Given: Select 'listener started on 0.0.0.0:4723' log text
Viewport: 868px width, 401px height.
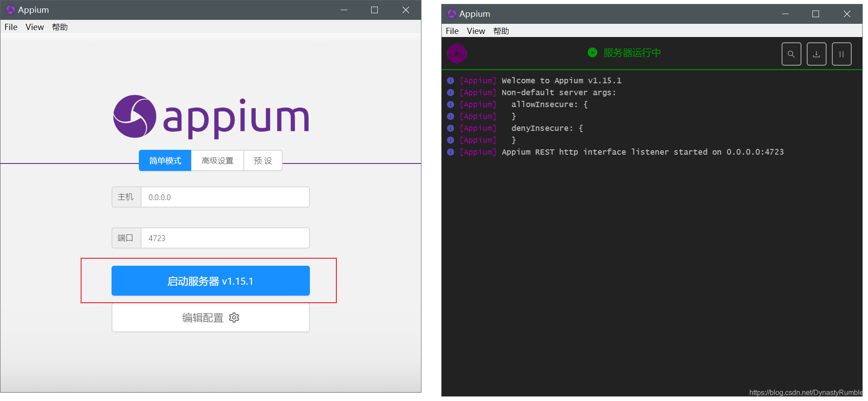Looking at the screenshot, I should [x=708, y=152].
